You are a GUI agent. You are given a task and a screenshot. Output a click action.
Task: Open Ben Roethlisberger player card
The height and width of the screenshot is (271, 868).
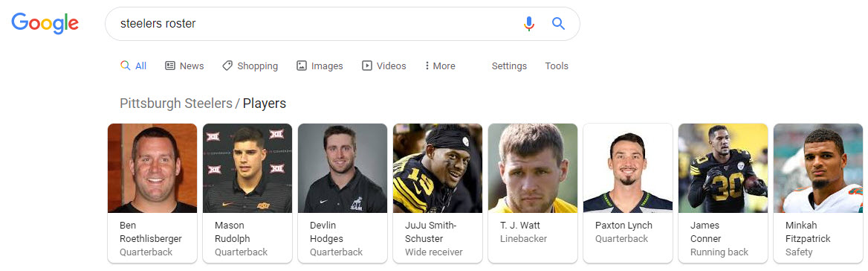[x=152, y=193]
